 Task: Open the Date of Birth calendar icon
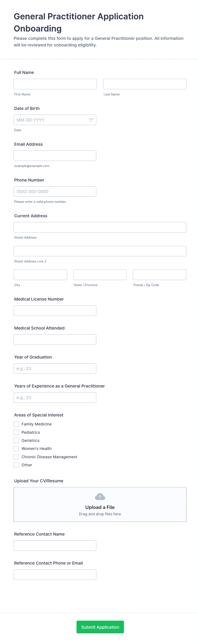tap(91, 120)
